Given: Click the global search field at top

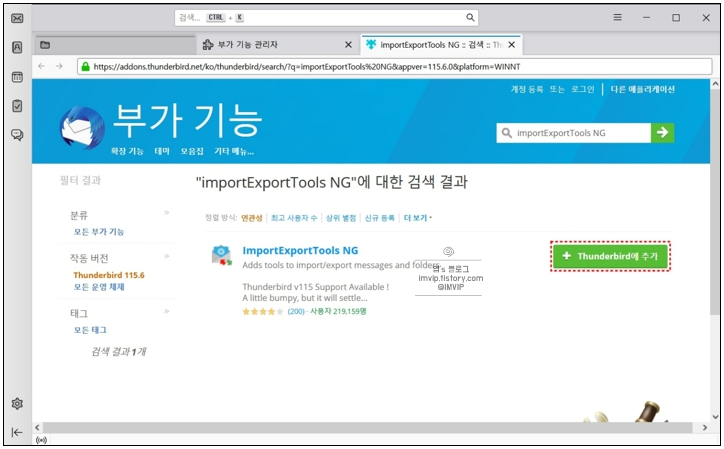Looking at the screenshot, I should tap(326, 18).
